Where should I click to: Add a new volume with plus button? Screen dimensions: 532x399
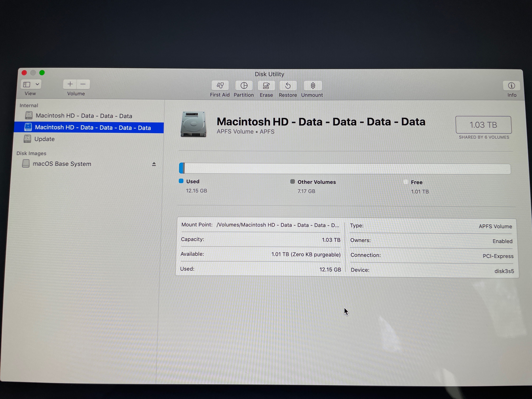[x=70, y=84]
